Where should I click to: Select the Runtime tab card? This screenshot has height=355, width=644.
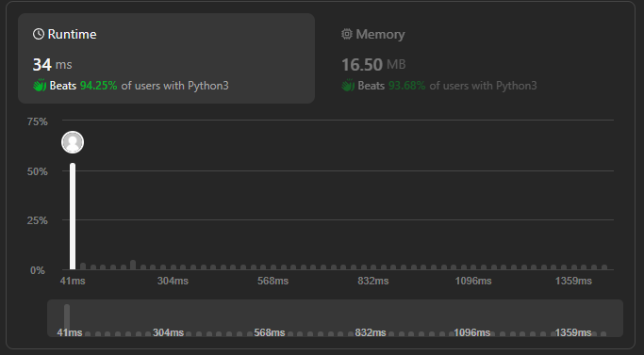(x=166, y=58)
